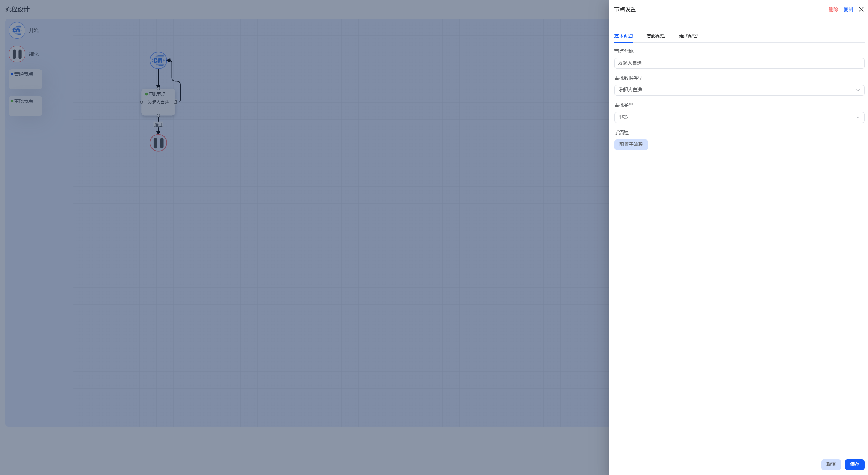The width and height of the screenshot is (868, 475).
Task: Click the 通过 edge label
Action: [158, 125]
